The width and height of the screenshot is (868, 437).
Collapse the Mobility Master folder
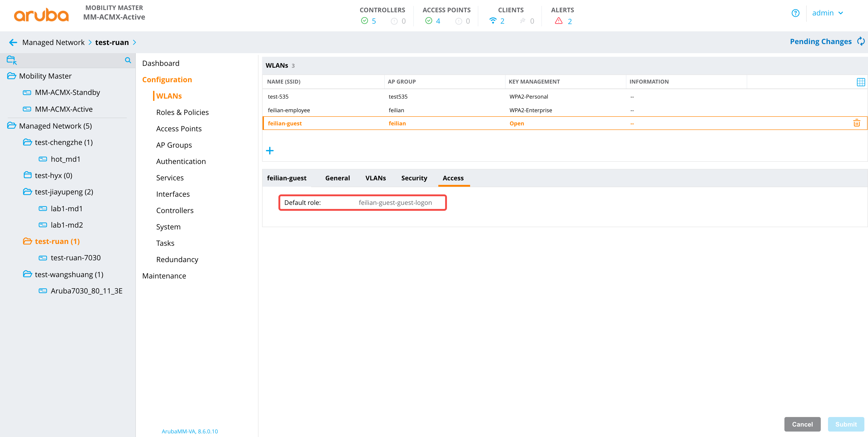(11, 76)
